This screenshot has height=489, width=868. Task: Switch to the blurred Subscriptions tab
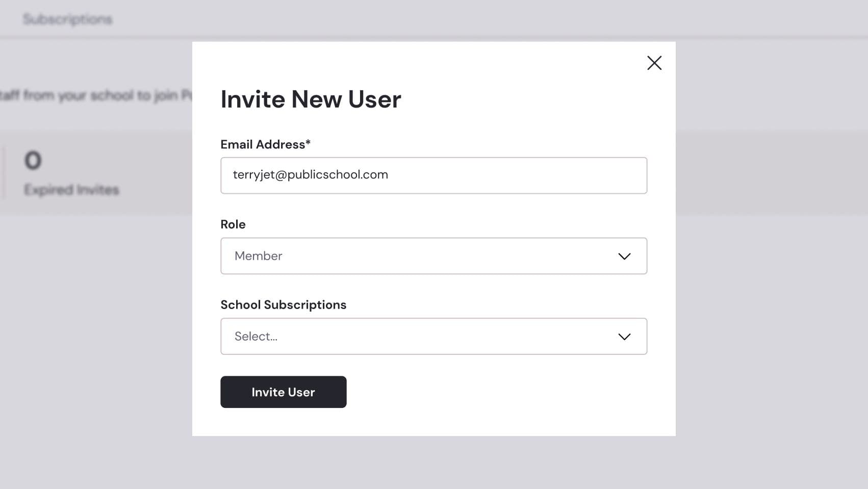pos(67,19)
